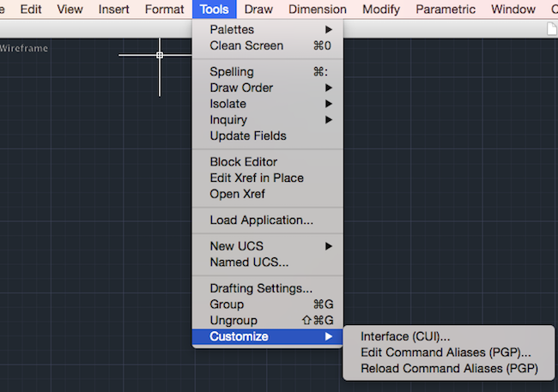Open the View menu
The width and height of the screenshot is (558, 392).
70,9
